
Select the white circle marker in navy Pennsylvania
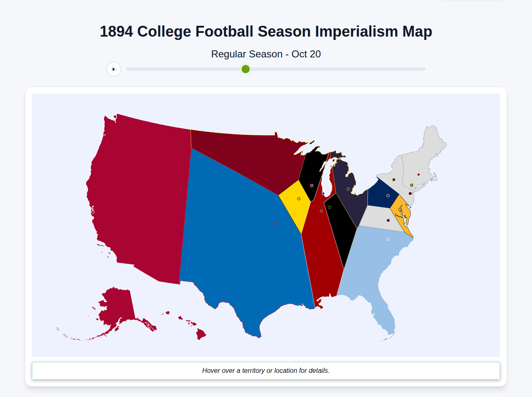tap(388, 196)
